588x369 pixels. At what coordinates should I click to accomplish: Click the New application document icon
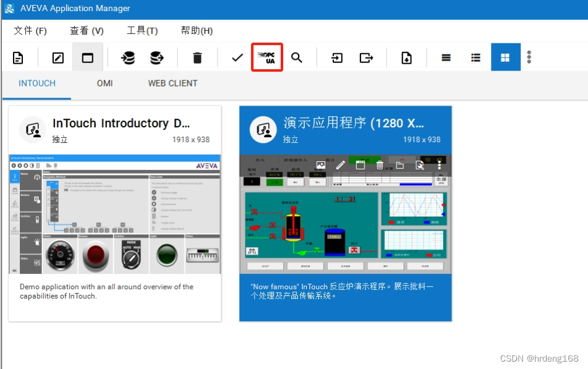pos(18,57)
